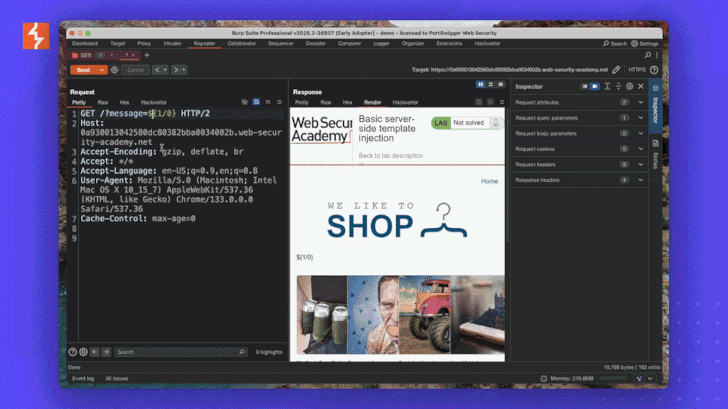The image size is (728, 409).
Task: Switch to the Decoder tab
Action: (x=316, y=44)
